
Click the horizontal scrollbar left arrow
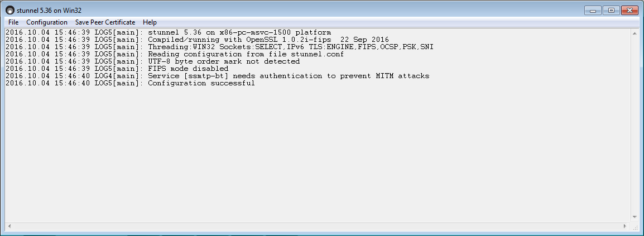pyautogui.click(x=9, y=226)
